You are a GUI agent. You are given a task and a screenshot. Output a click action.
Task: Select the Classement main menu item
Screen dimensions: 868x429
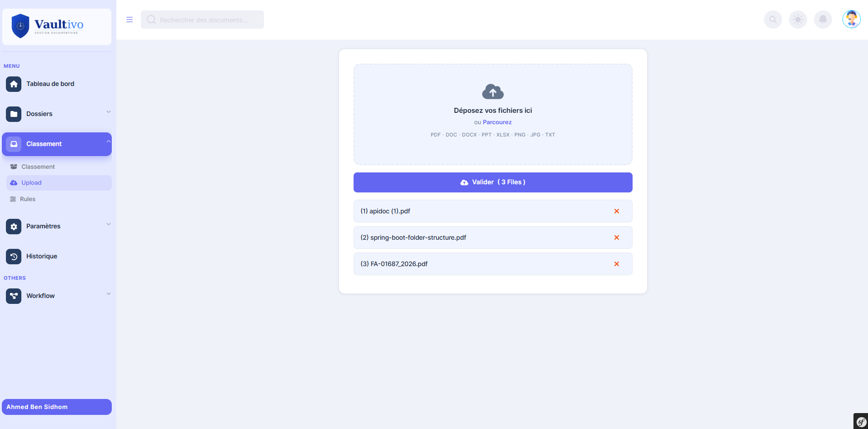57,144
